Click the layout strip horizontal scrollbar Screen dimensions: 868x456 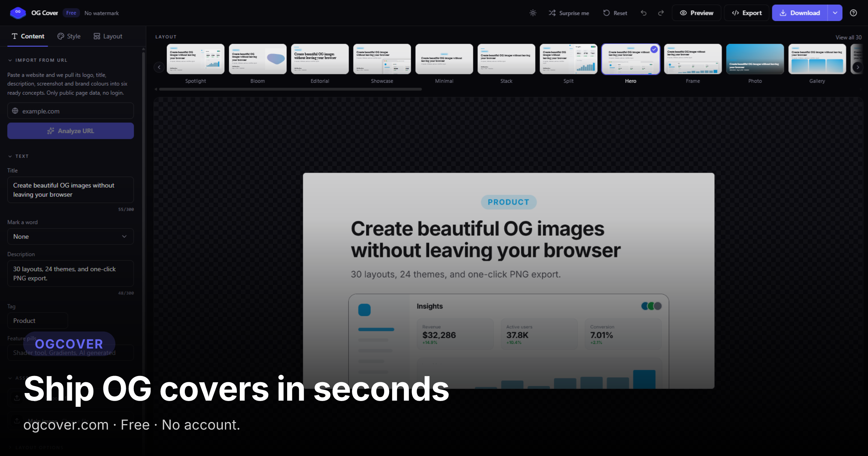[x=290, y=89]
